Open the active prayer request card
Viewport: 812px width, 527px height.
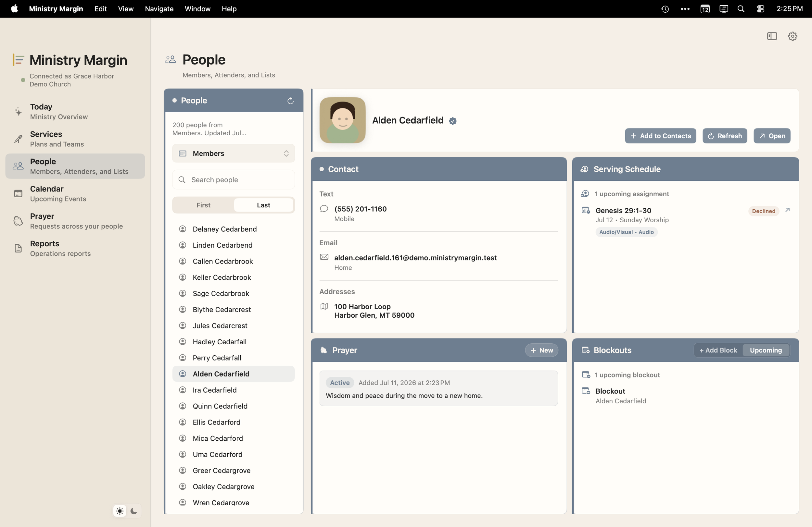pyautogui.click(x=438, y=388)
